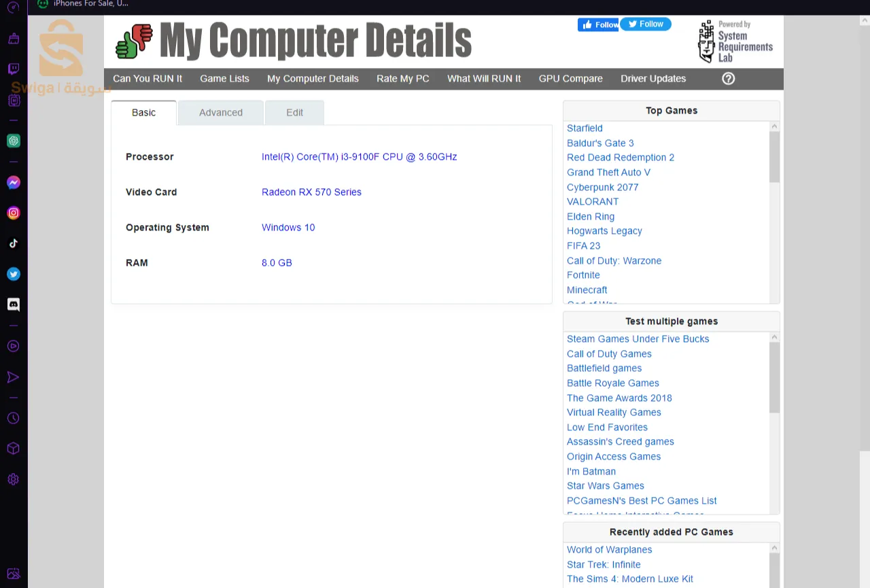This screenshot has height=588, width=870.
Task: Open Game Lists in the navigation bar
Action: click(x=224, y=78)
